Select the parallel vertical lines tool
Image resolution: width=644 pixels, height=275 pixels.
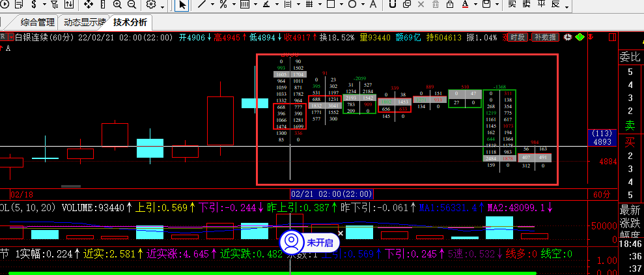click(245, 5)
